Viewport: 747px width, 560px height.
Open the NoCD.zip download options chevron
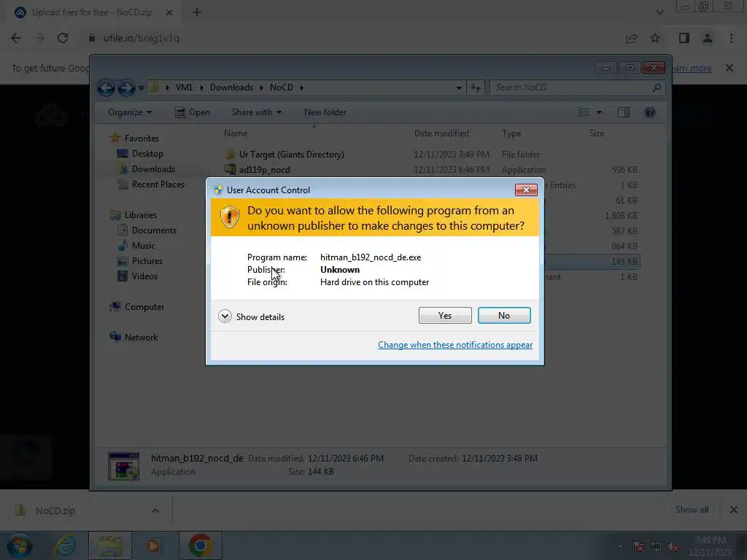[x=155, y=510]
